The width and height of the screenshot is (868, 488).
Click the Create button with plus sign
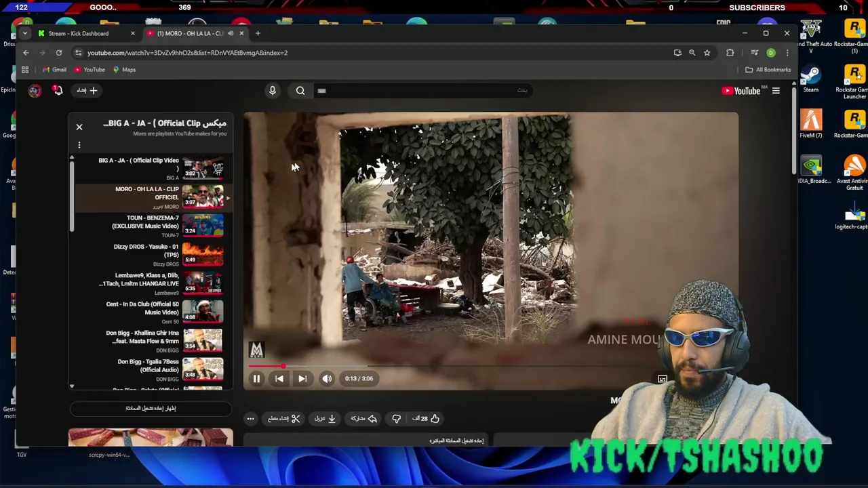pos(86,90)
